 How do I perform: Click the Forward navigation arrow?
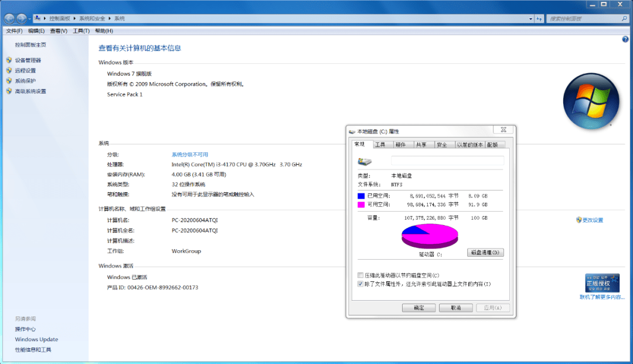[22, 18]
